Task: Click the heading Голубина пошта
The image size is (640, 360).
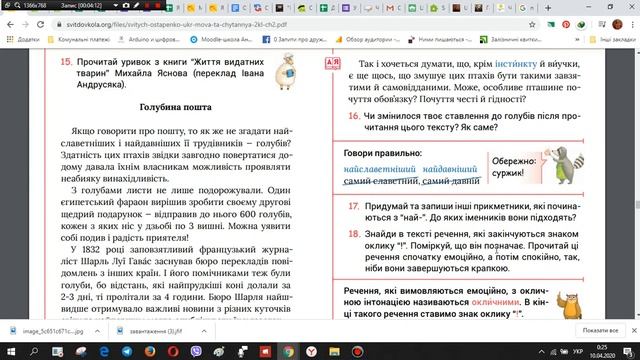Action: 176,107
